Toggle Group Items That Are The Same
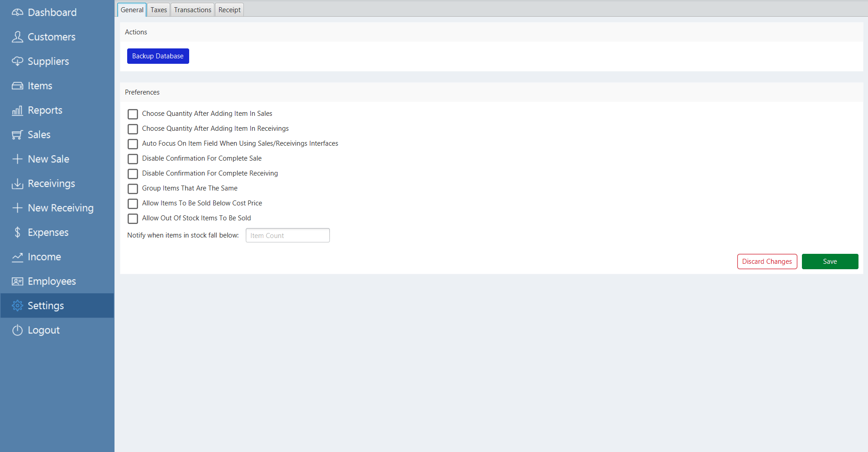This screenshot has height=452, width=868. 133,189
